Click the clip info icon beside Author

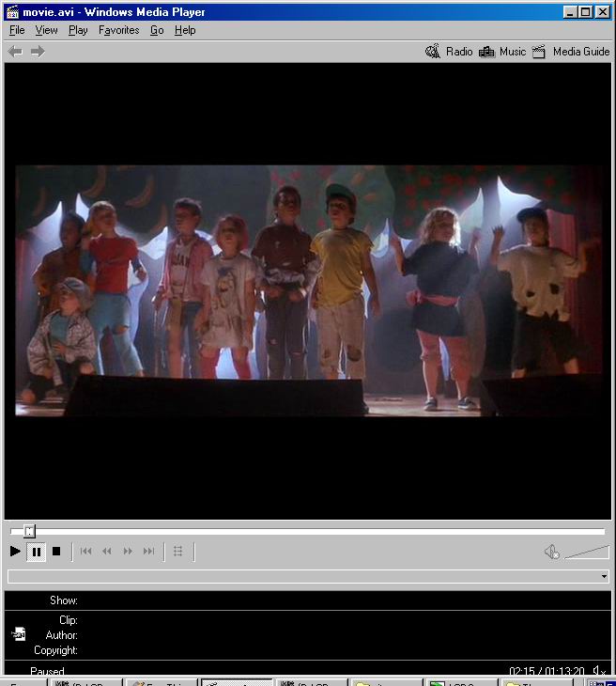(19, 634)
